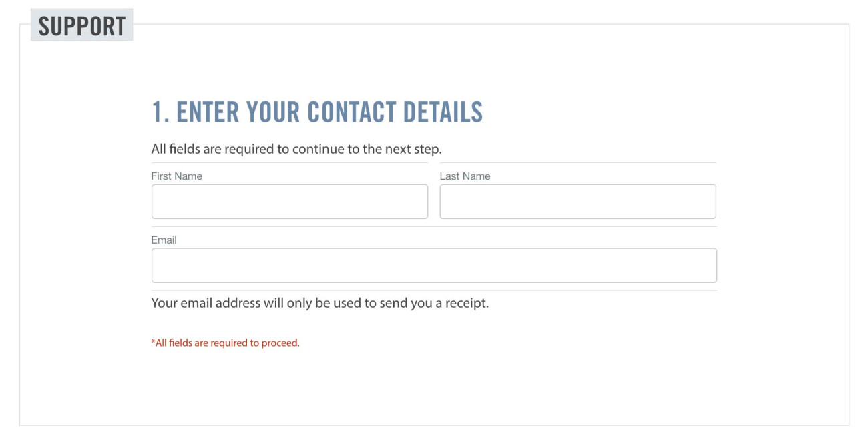Click the red asterisk before the warning
The image size is (868, 446).
[153, 343]
